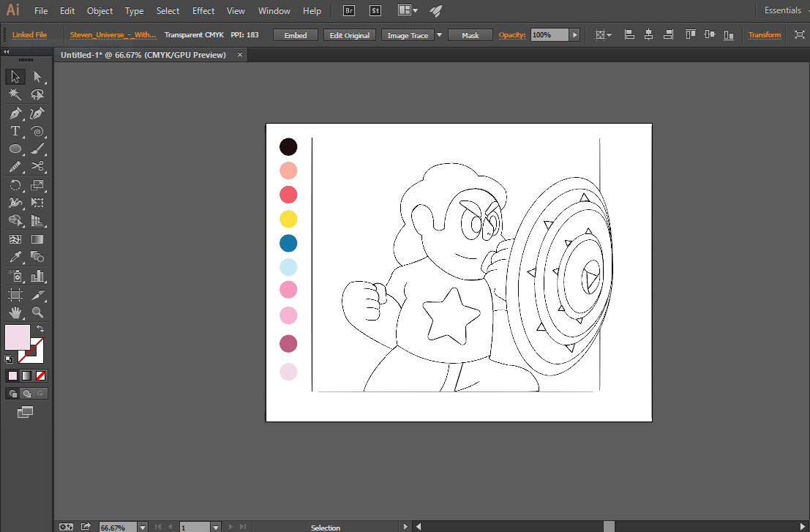
Task: Select the Lasso tool
Action: 37,94
